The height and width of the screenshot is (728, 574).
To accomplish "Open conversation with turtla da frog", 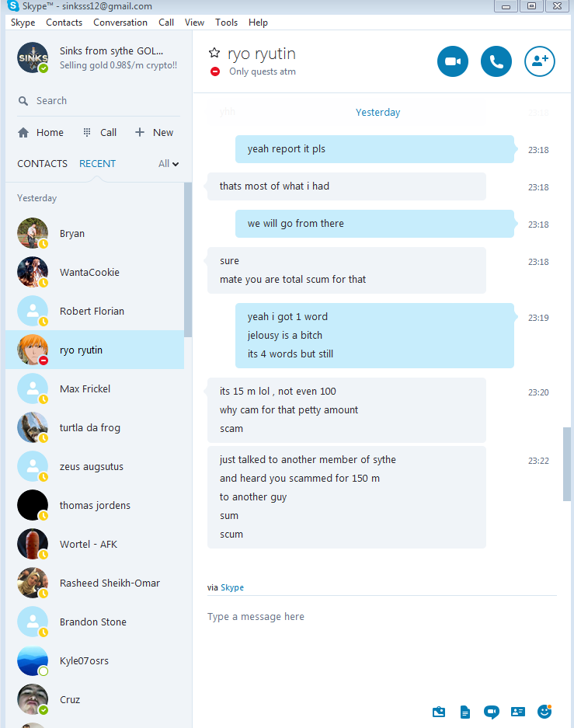I will click(x=95, y=427).
